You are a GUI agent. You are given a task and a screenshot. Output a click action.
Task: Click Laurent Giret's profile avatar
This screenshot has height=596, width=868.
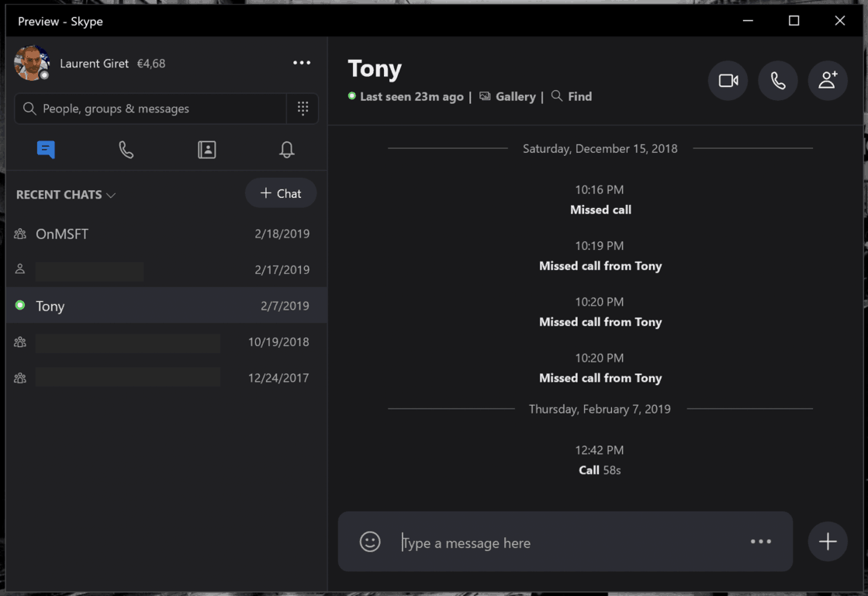(32, 63)
